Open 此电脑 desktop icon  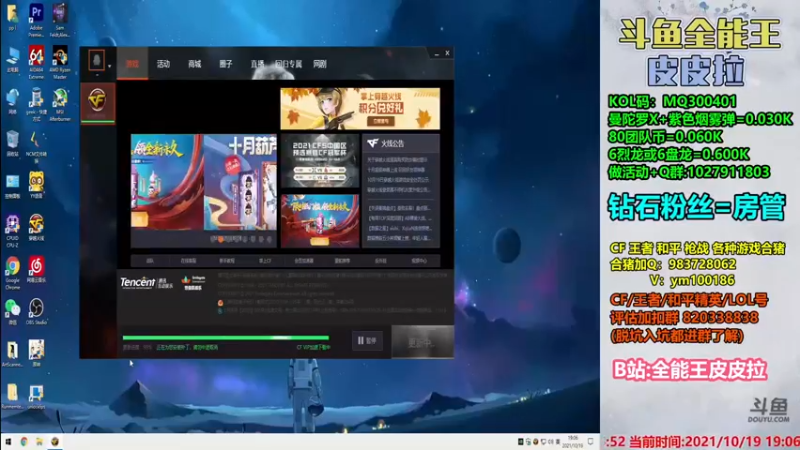pyautogui.click(x=12, y=60)
